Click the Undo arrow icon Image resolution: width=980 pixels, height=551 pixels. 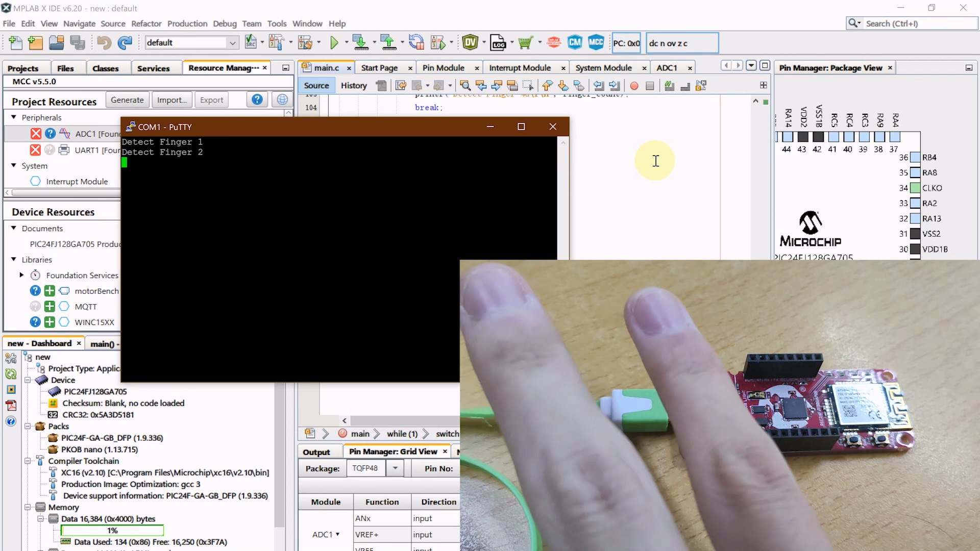(x=104, y=43)
